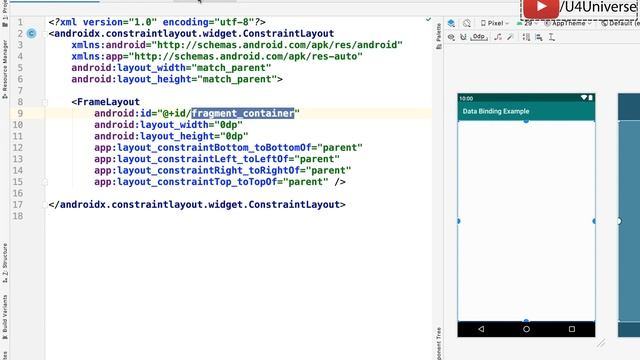Image resolution: width=640 pixels, height=360 pixels.
Task: Click the left constraint handle in preview
Action: tap(458, 221)
